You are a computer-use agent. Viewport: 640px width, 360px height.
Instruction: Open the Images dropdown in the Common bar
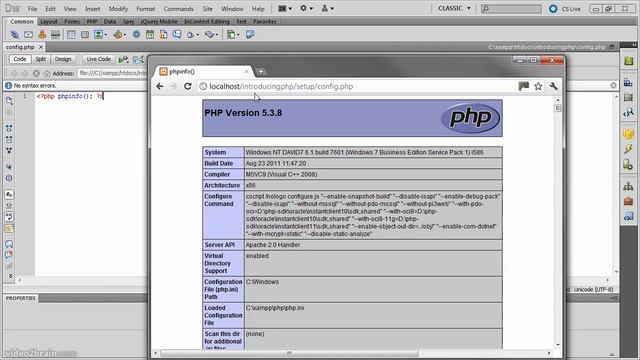click(100, 35)
